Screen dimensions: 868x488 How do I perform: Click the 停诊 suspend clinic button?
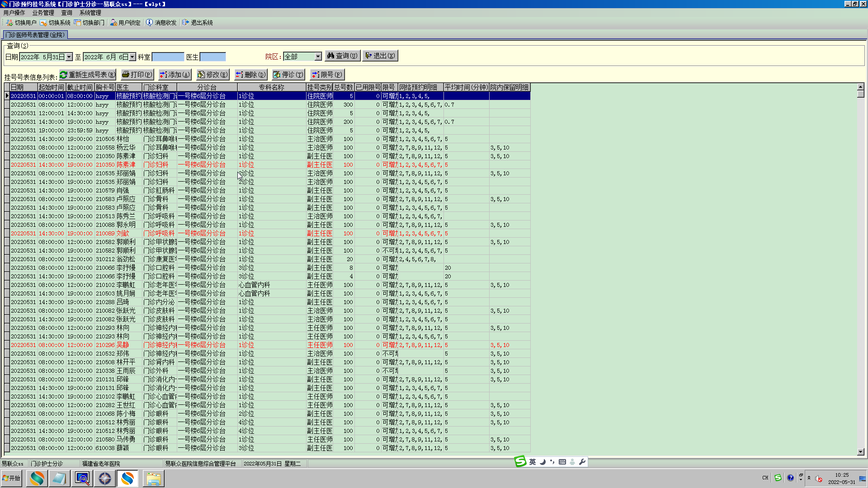(x=288, y=75)
